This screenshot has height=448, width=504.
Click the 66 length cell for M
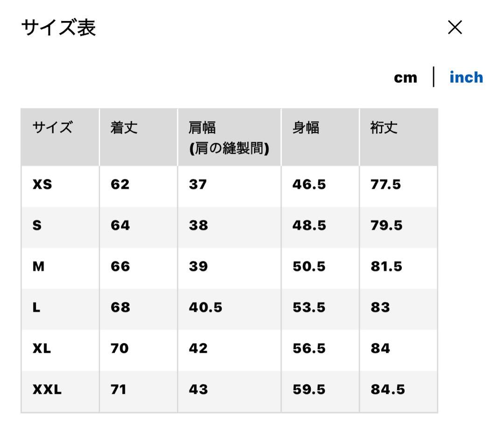coord(120,267)
